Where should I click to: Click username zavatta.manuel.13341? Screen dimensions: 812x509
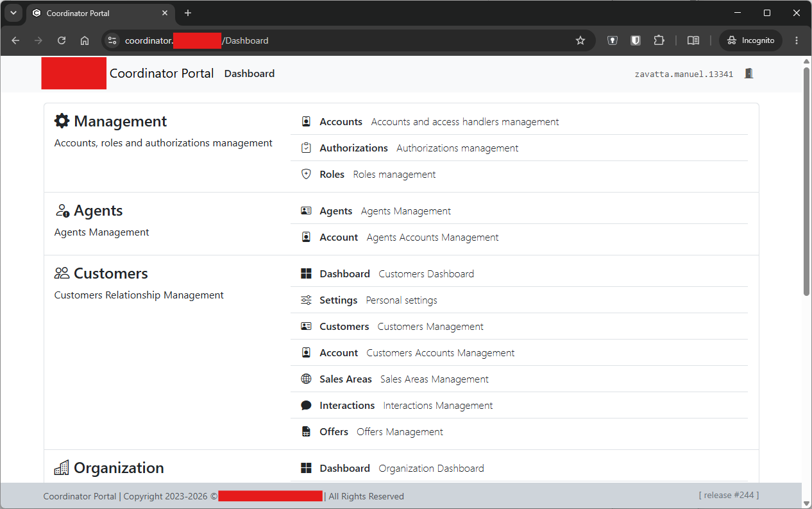tap(684, 74)
